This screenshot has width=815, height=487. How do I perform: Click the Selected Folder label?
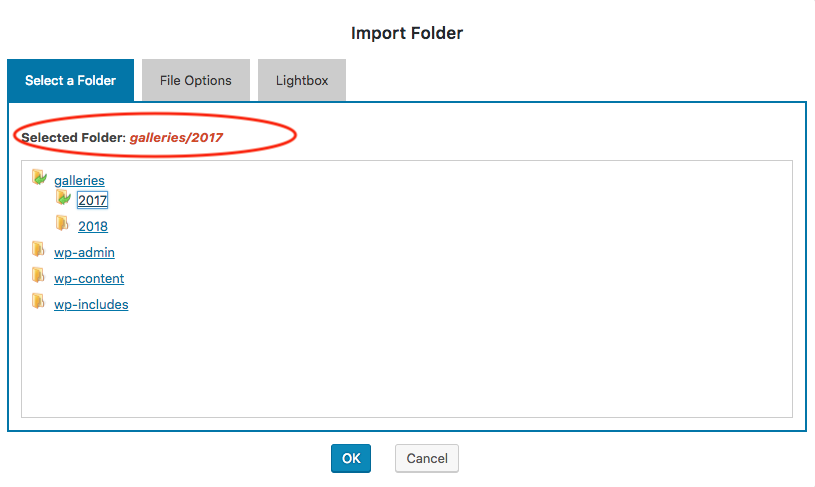73,137
